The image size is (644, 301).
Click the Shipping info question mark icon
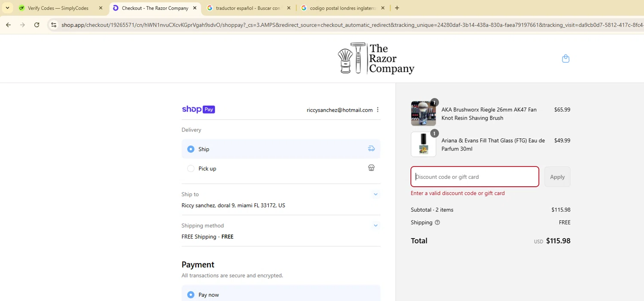click(437, 222)
